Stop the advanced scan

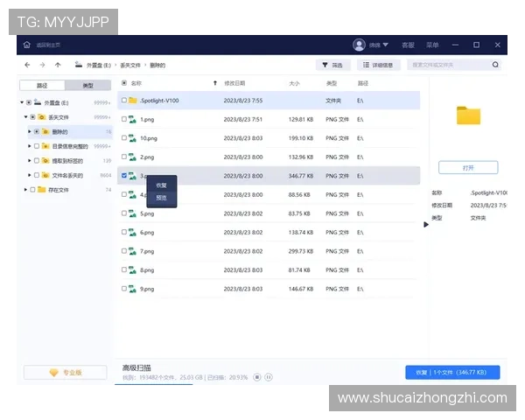256,377
